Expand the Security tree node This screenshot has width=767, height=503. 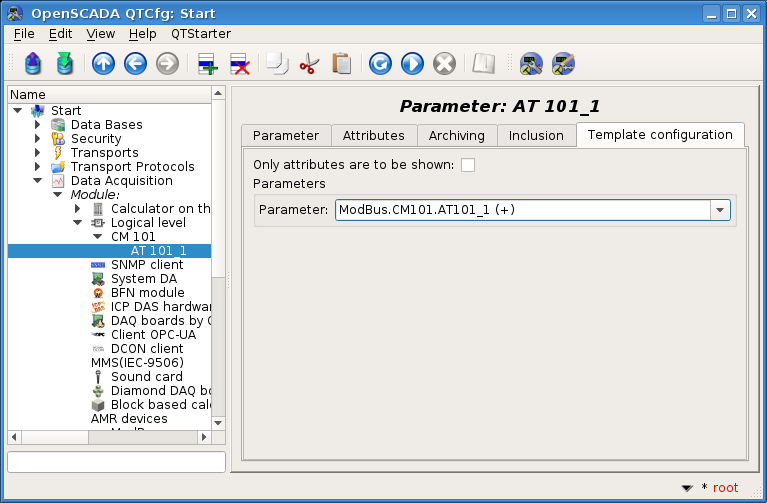tap(38, 139)
